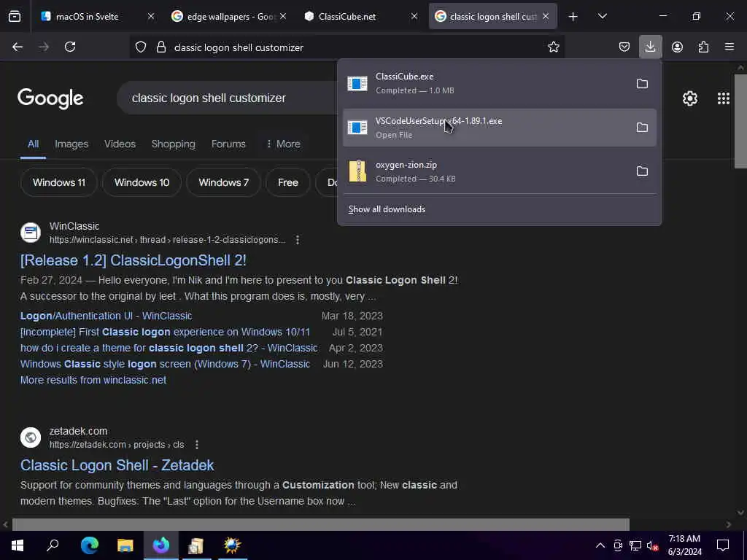
Task: Open how do i create a theme link
Action: [169, 348]
